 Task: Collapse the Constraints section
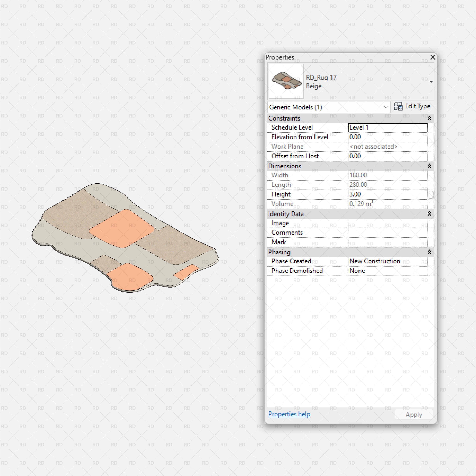pos(429,118)
